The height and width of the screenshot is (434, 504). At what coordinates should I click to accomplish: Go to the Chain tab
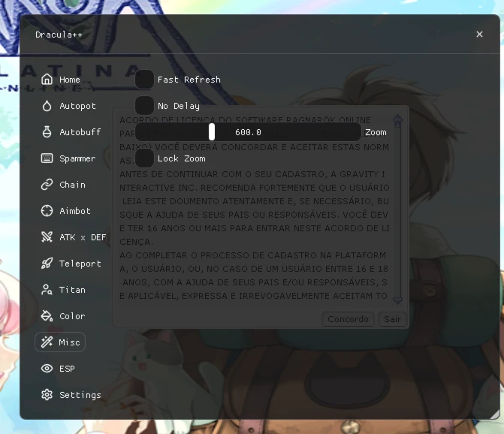(73, 185)
